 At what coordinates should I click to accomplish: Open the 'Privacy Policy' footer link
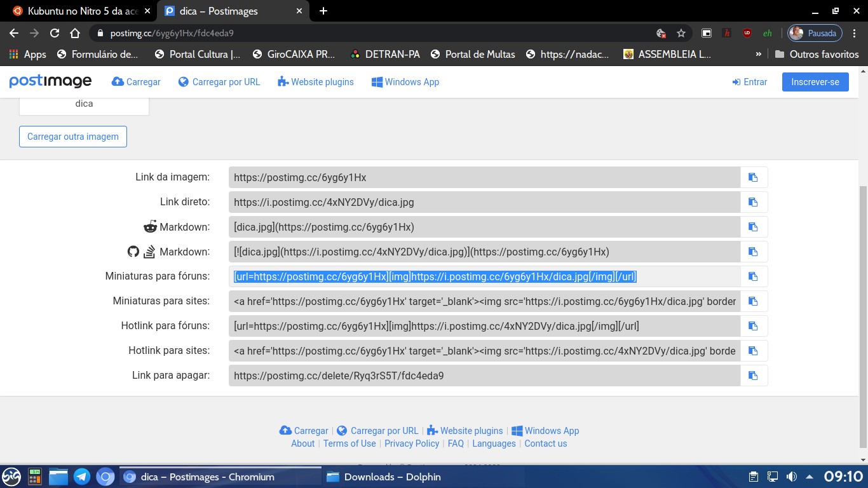tap(412, 444)
